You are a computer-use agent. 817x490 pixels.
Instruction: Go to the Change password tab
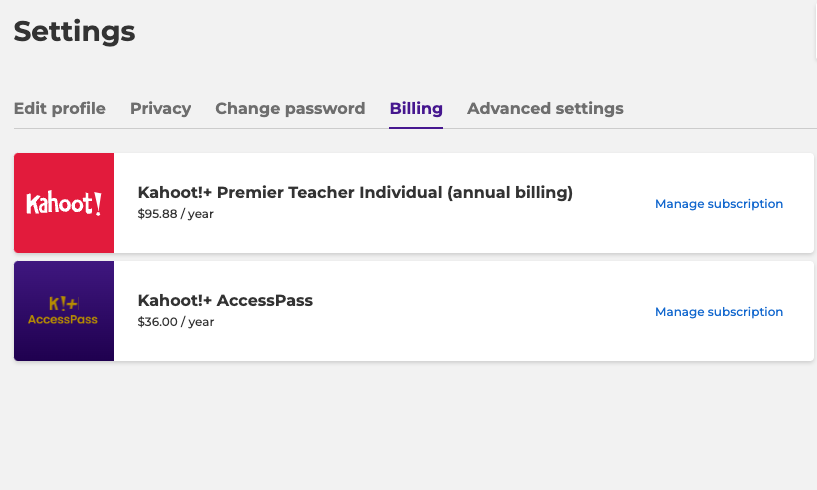[x=290, y=108]
